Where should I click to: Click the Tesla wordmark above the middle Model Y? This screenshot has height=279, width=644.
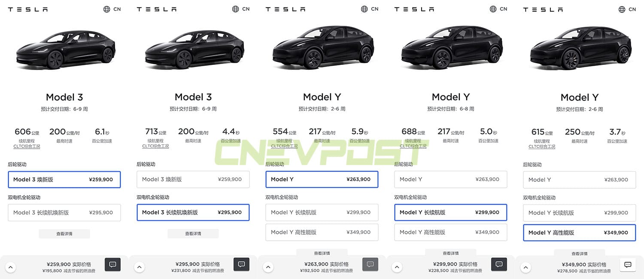[x=285, y=9]
